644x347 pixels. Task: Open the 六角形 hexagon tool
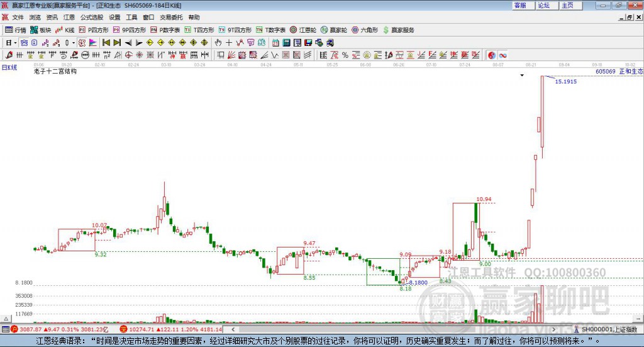[365, 30]
